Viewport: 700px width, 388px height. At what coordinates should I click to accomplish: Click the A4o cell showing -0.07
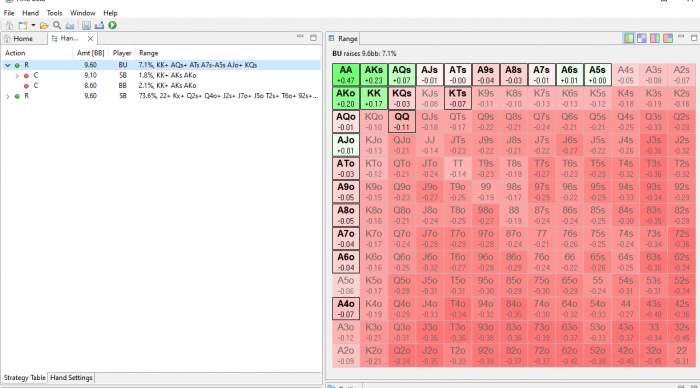coord(346,309)
